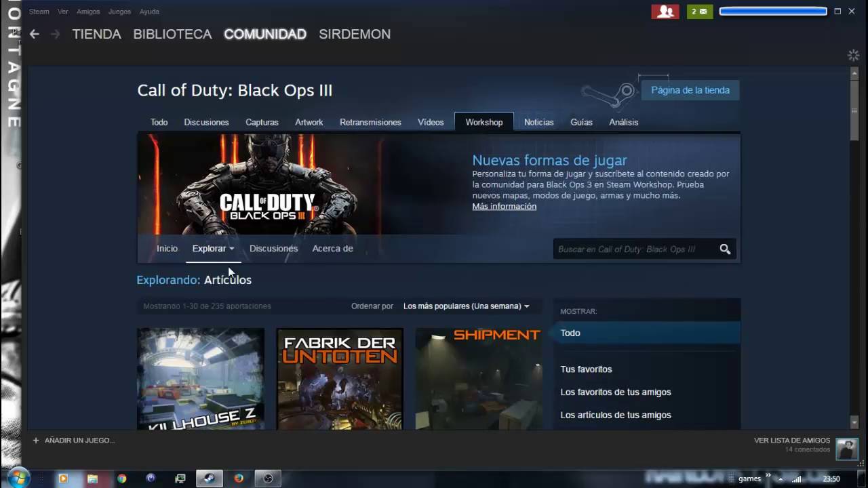
Task: Launch the media player taskbar icon
Action: (x=63, y=479)
